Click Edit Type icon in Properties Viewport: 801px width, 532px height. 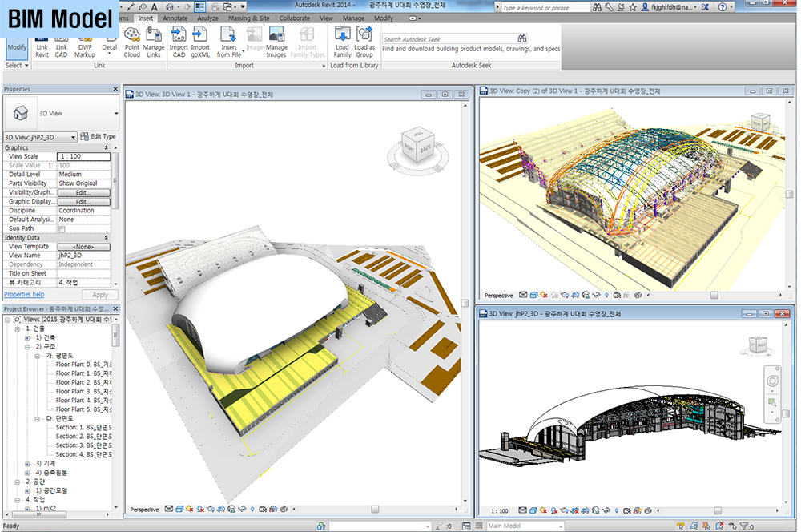84,136
